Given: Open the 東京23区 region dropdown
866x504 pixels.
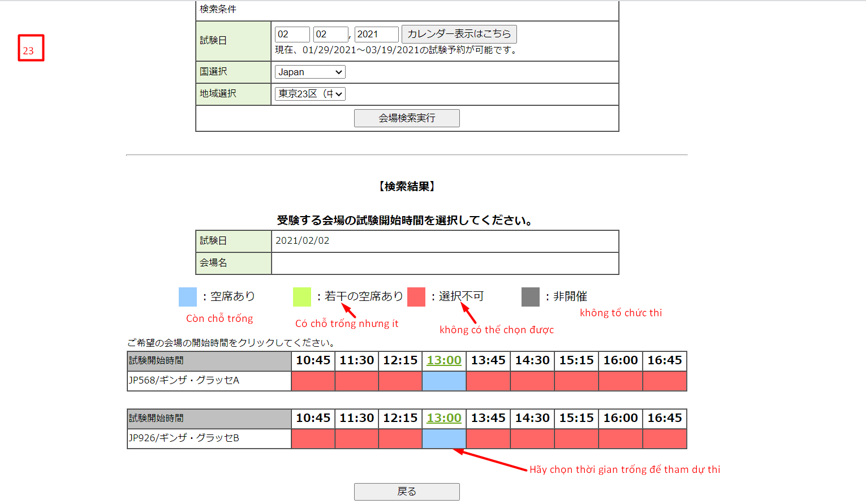Looking at the screenshot, I should [310, 94].
